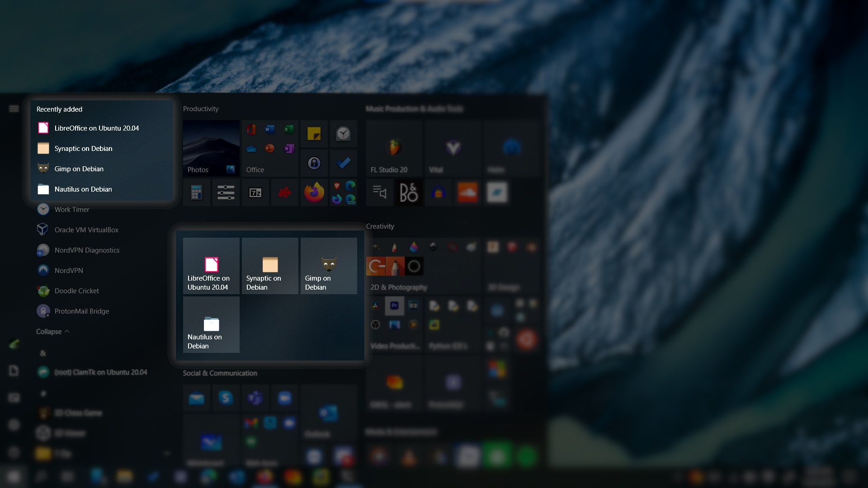Open the 7-Zip tile
The height and width of the screenshot is (488, 868).
pos(255,192)
